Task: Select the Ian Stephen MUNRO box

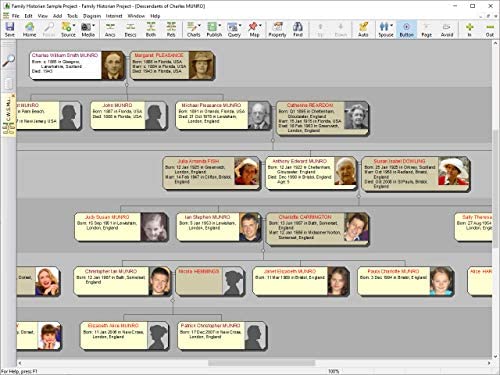Action: pyautogui.click(x=219, y=227)
